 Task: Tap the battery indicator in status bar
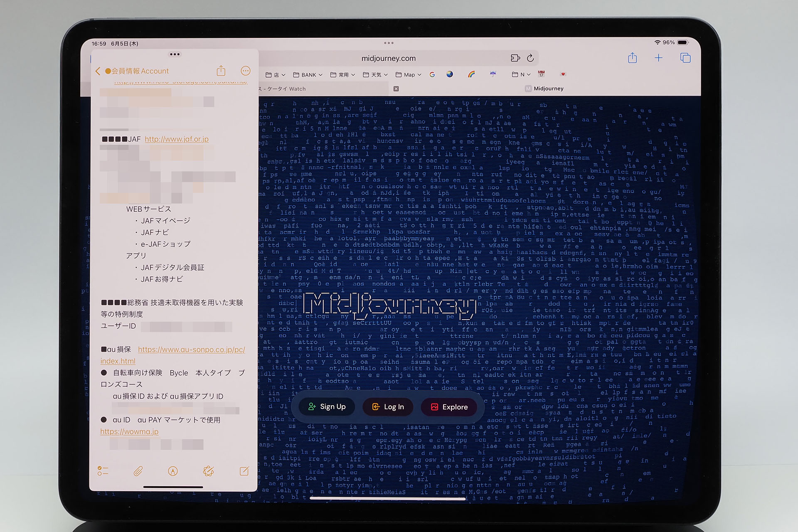[x=683, y=42]
